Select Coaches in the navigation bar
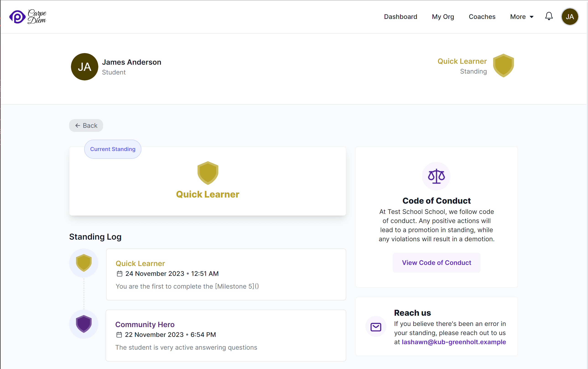 pyautogui.click(x=482, y=16)
